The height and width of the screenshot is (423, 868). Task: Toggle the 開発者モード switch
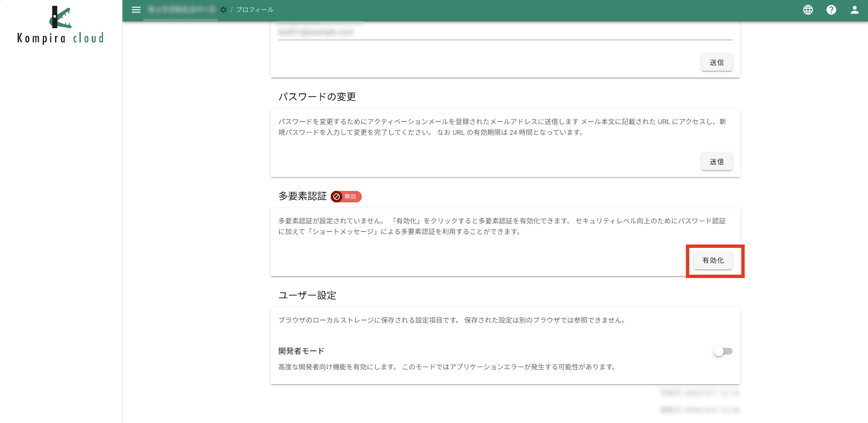point(723,351)
